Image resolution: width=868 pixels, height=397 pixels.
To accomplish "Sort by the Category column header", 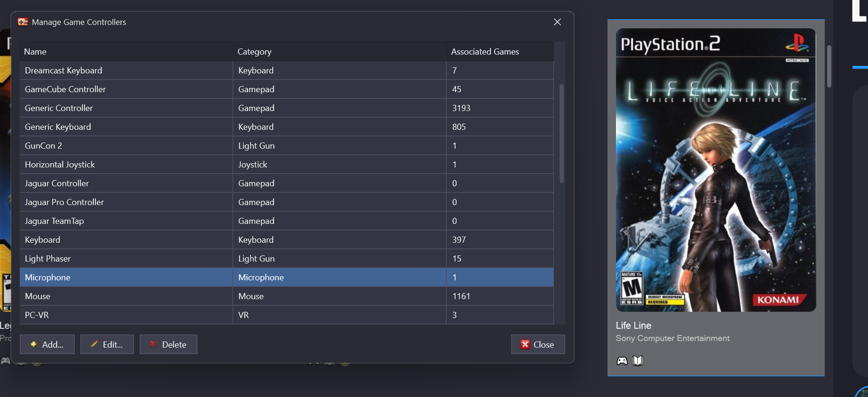I will 339,52.
